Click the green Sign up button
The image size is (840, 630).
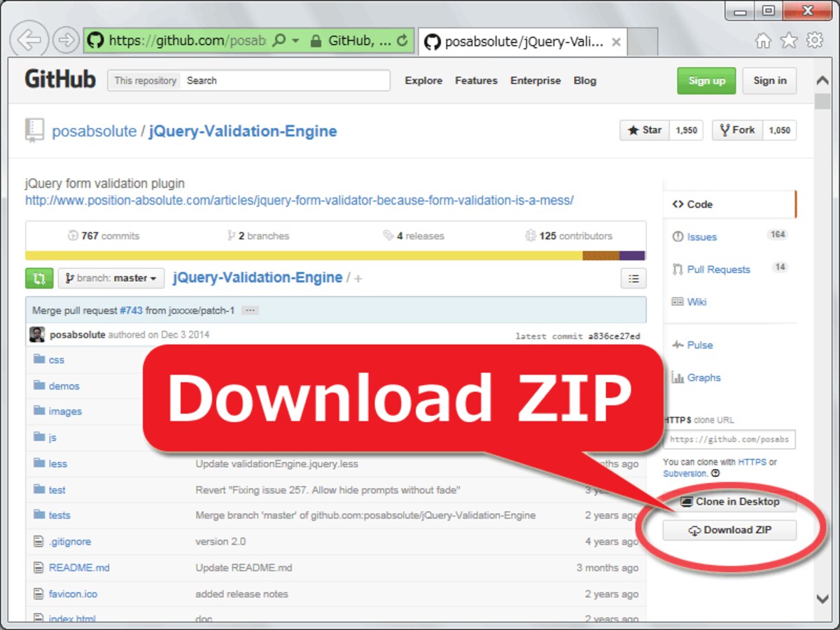(706, 80)
